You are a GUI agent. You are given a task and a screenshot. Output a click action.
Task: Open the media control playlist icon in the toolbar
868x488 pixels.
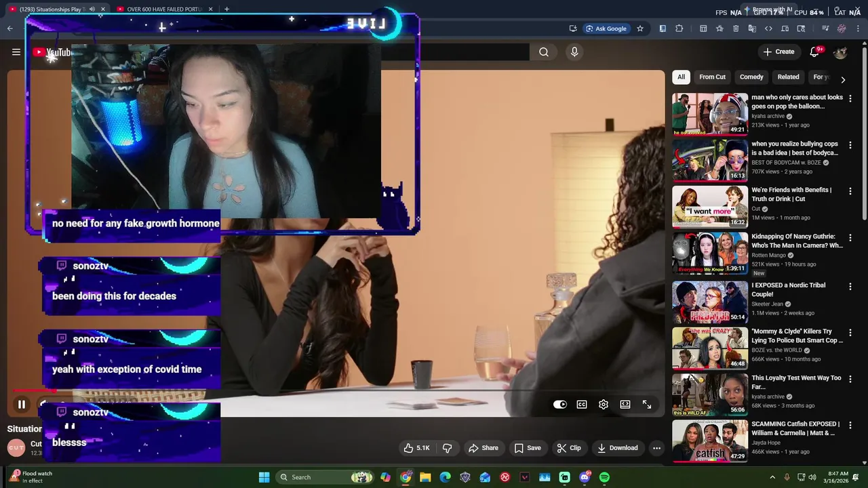coord(825,28)
